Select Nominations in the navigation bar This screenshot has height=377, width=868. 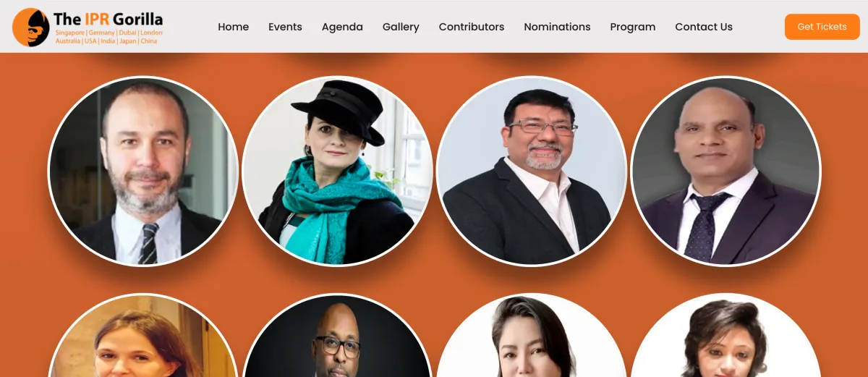click(557, 27)
